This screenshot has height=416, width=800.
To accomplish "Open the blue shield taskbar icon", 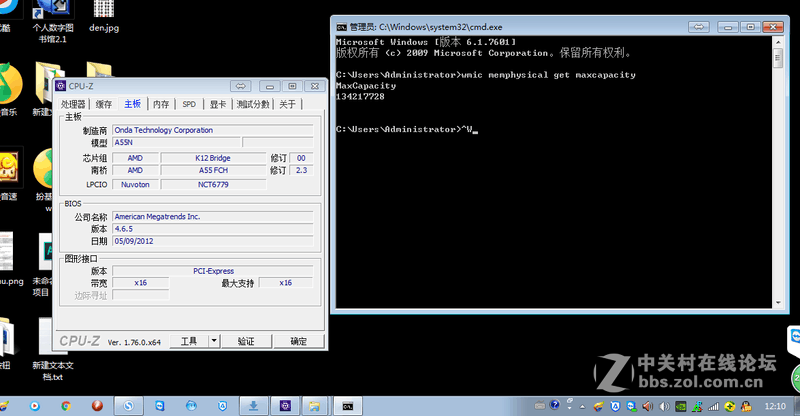I will (222, 406).
